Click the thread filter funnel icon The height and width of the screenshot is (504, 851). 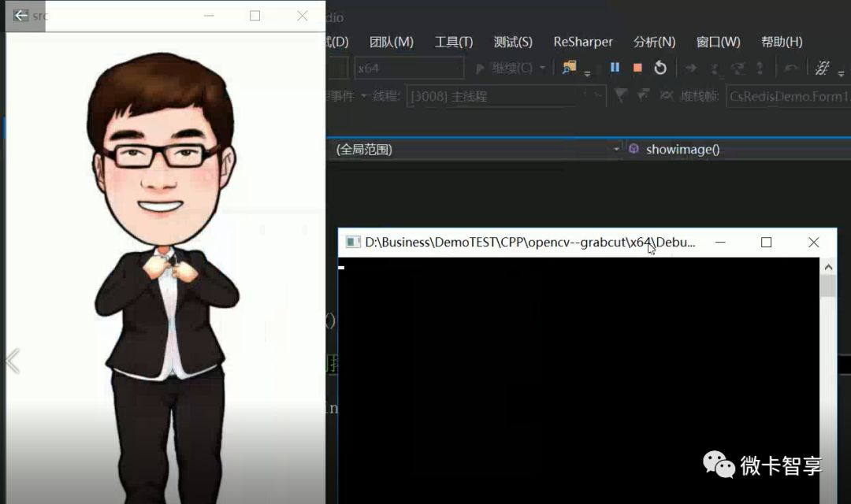point(620,95)
